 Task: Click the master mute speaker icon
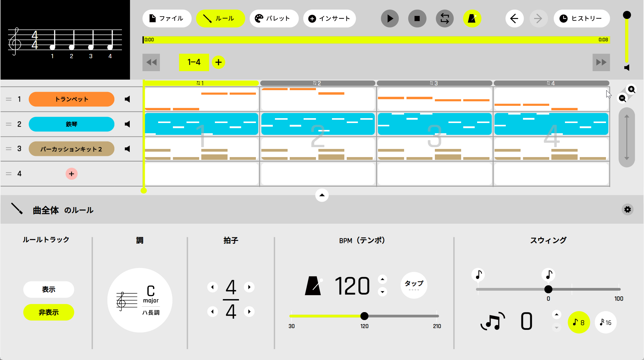(627, 68)
